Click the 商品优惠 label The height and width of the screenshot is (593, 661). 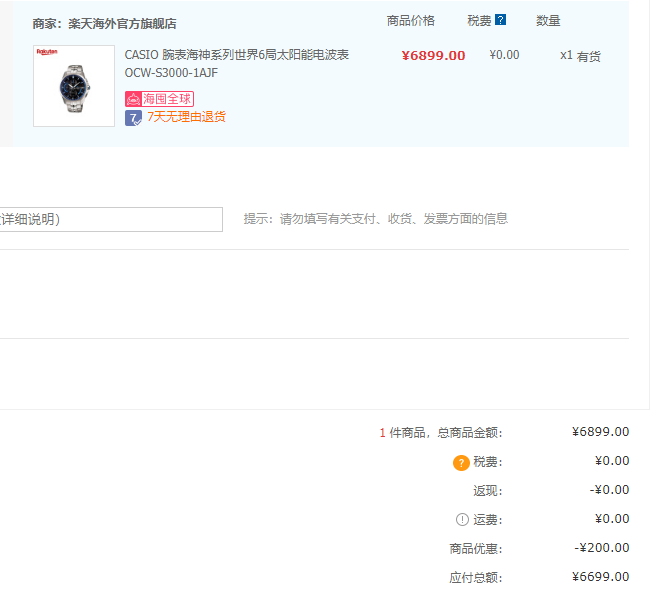click(476, 549)
